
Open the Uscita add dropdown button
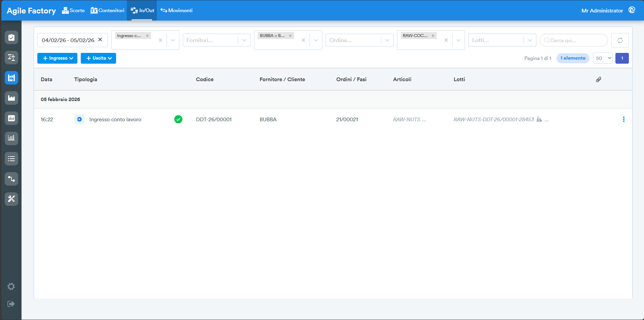pyautogui.click(x=98, y=58)
